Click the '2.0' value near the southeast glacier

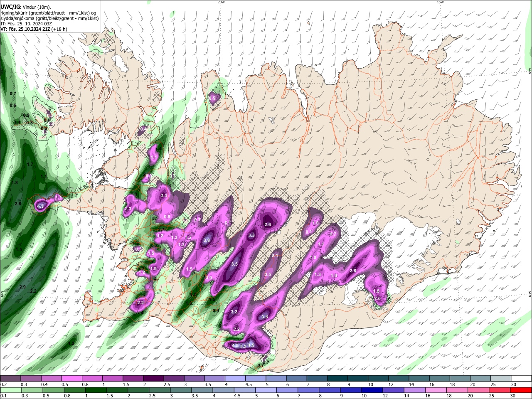click(377, 298)
